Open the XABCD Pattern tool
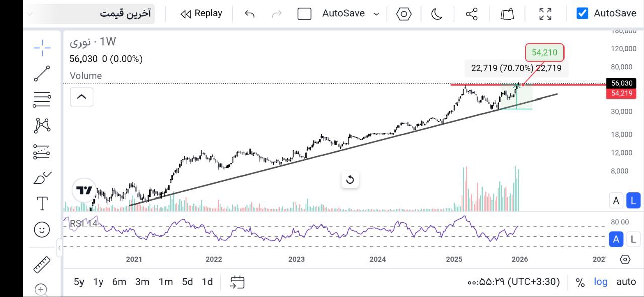Screen dimensions: 644x297 (42, 126)
